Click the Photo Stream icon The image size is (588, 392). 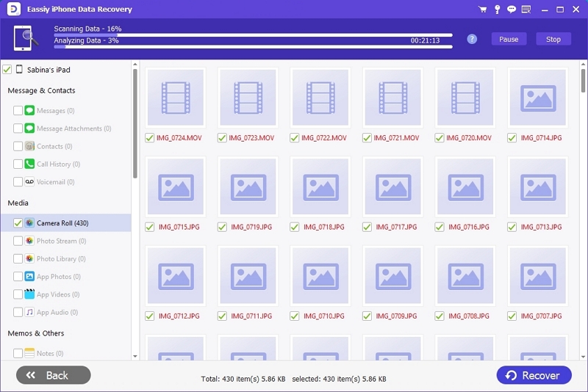click(x=29, y=241)
